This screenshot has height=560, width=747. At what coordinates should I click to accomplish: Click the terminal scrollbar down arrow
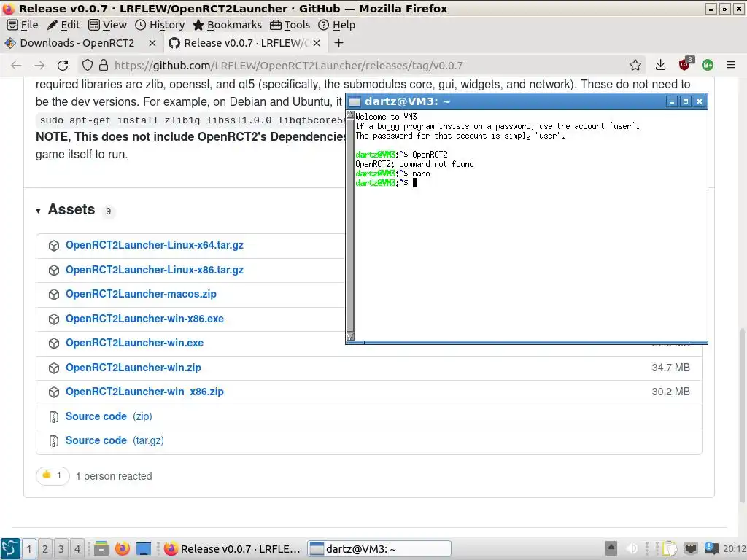[x=350, y=336]
